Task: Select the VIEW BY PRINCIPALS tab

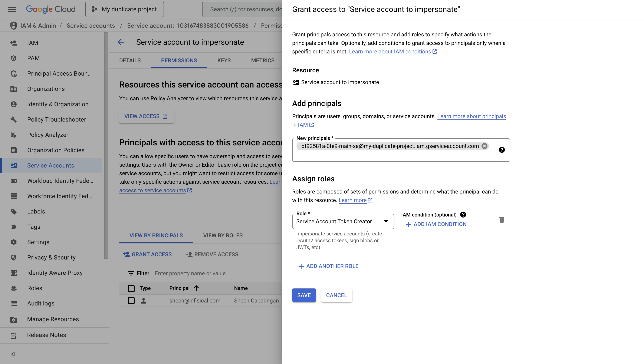Action: point(156,235)
